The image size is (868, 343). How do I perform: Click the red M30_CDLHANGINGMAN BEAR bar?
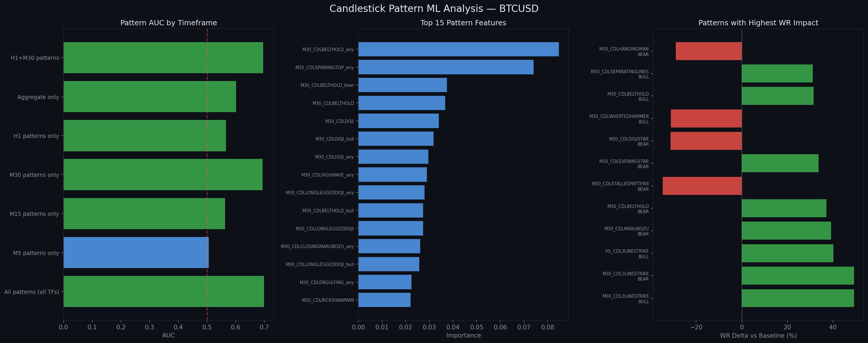708,51
